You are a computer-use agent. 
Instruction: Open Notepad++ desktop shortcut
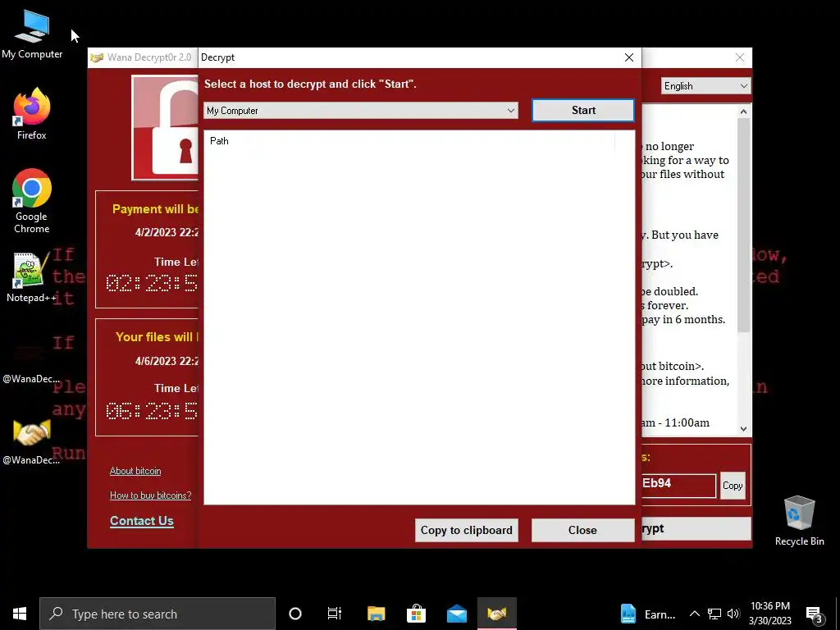[x=32, y=276]
